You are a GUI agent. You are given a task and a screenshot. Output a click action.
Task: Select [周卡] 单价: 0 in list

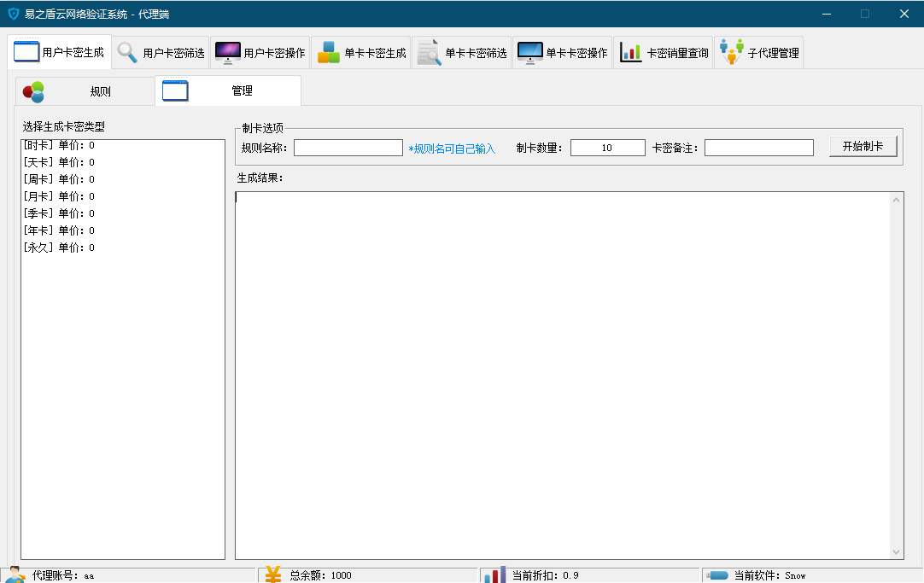pos(123,179)
